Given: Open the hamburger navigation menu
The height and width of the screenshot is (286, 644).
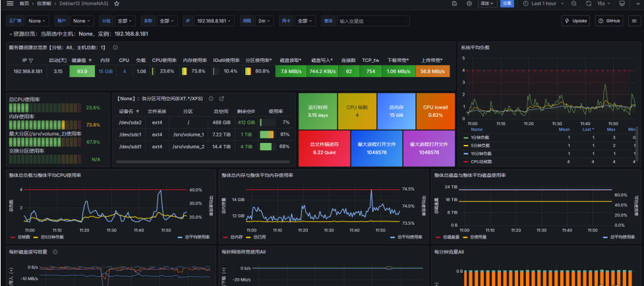Looking at the screenshot, I should tap(10, 3).
